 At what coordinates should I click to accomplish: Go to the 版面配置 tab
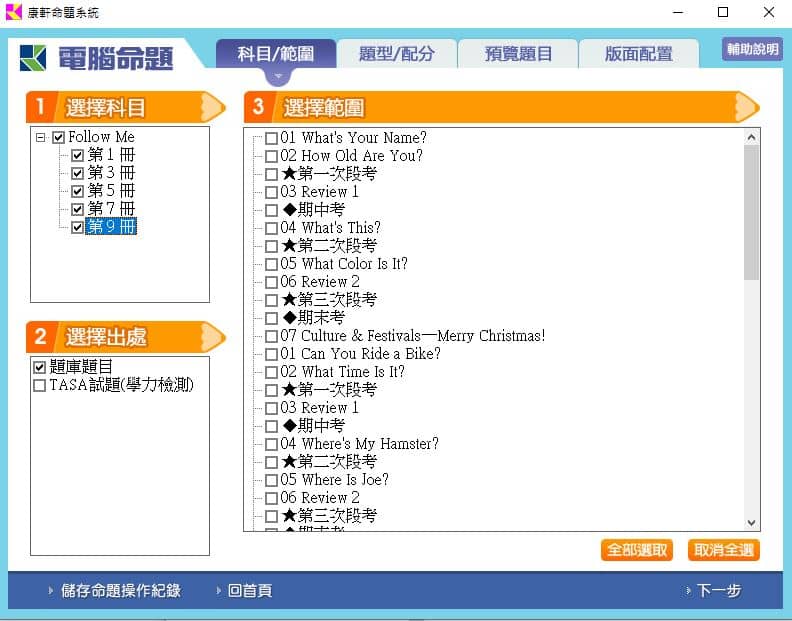[638, 54]
